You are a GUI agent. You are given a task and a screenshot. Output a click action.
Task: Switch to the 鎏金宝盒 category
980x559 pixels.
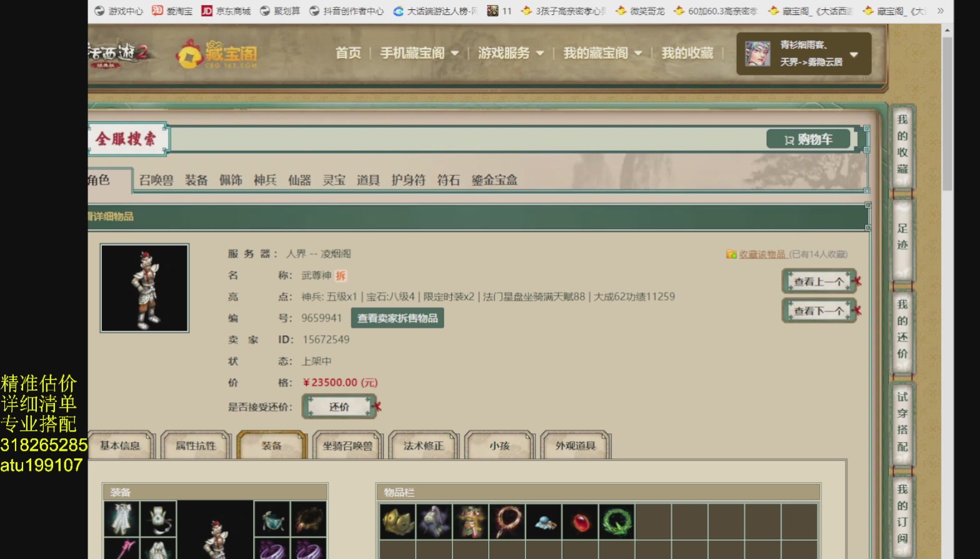(494, 180)
